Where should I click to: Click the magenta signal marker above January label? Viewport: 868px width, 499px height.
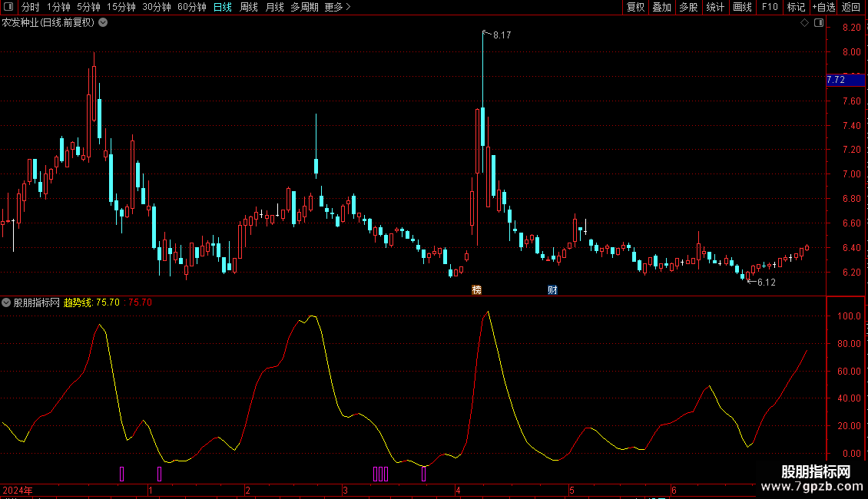tap(160, 474)
